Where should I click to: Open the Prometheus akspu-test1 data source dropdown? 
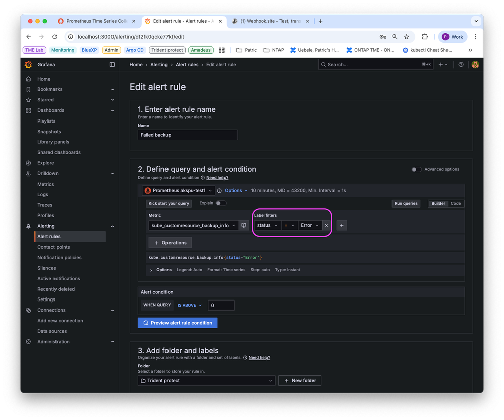(179, 191)
